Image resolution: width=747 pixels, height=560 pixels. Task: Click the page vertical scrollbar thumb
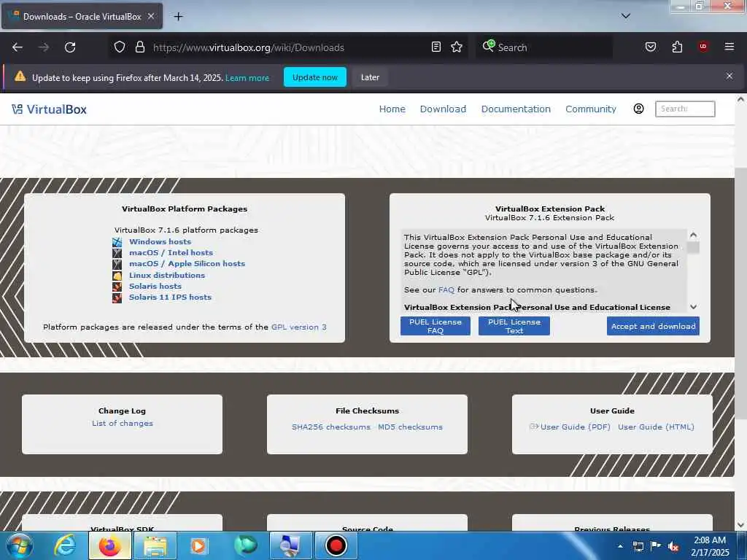pos(741,293)
